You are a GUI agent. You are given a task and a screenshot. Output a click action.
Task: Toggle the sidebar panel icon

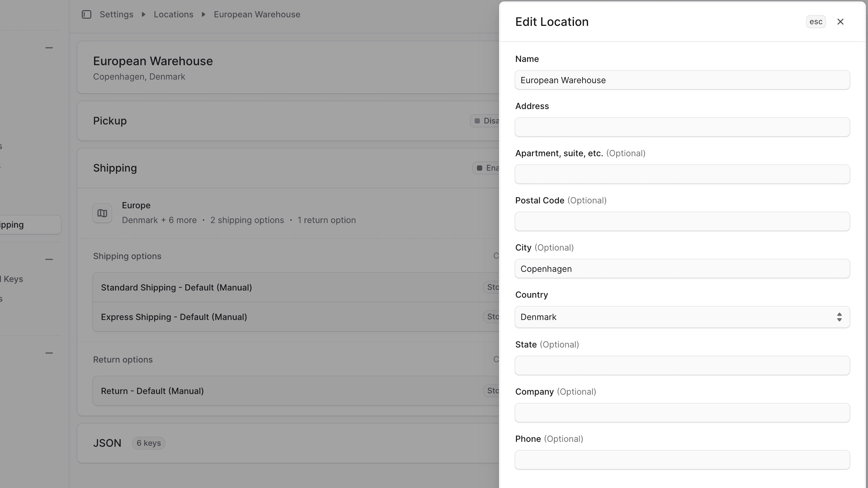click(x=87, y=14)
